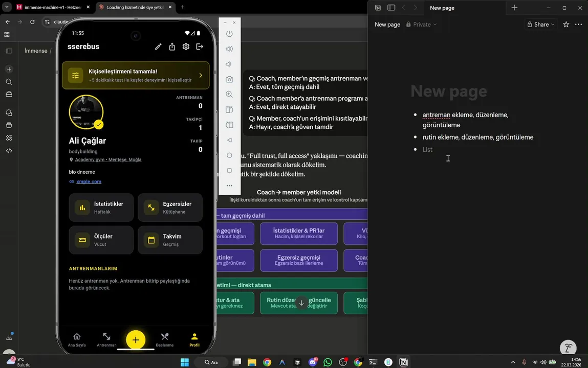Toggle the Claude sidebar panel icon
The height and width of the screenshot is (368, 588).
pyautogui.click(x=9, y=51)
